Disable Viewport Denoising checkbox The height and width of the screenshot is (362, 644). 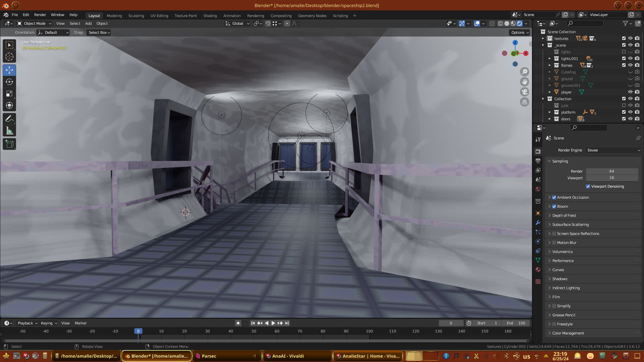588,186
